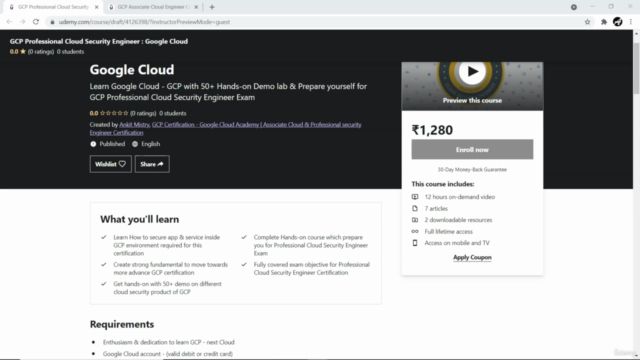Screen dimensions: 640x360
Task: Click 'Preview this course' label
Action: tap(472, 100)
